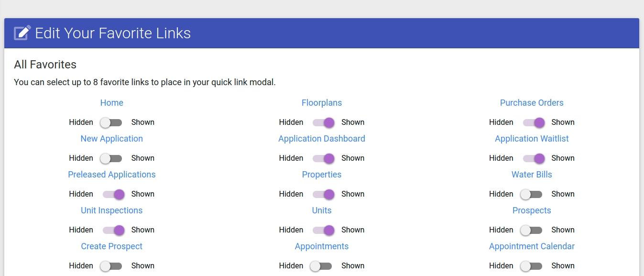This screenshot has height=276, width=644.
Task: Toggle the Appointments switch on
Action: 321,266
